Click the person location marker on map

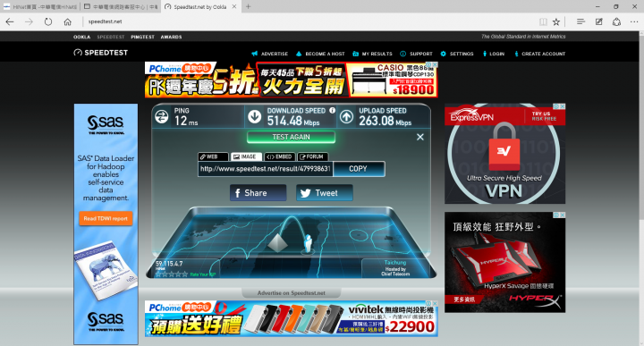pyautogui.click(x=308, y=243)
